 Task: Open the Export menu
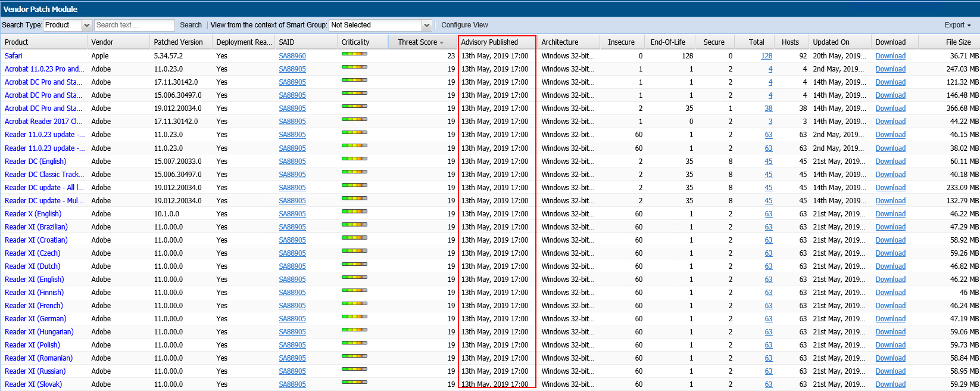click(957, 25)
